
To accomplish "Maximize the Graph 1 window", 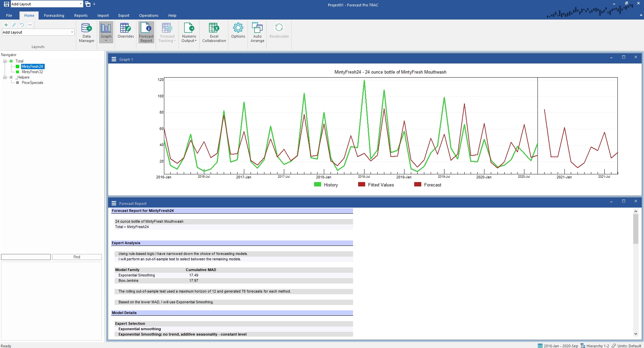I will click(624, 57).
